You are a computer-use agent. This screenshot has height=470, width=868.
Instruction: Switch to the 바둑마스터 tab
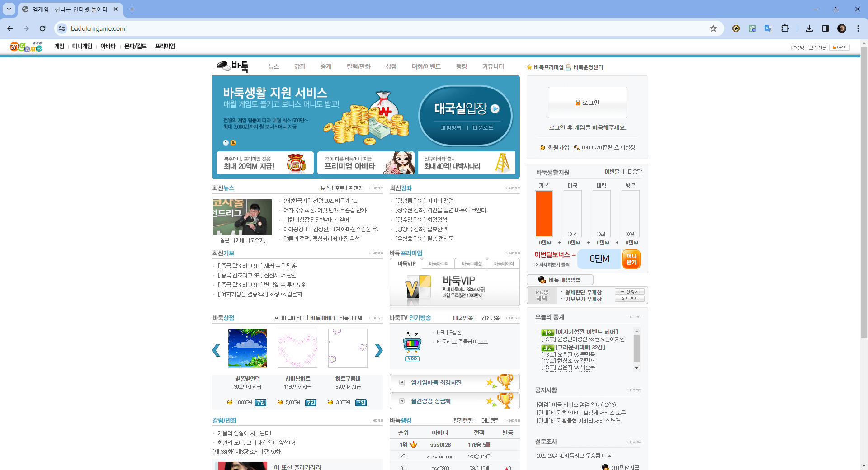(439, 264)
